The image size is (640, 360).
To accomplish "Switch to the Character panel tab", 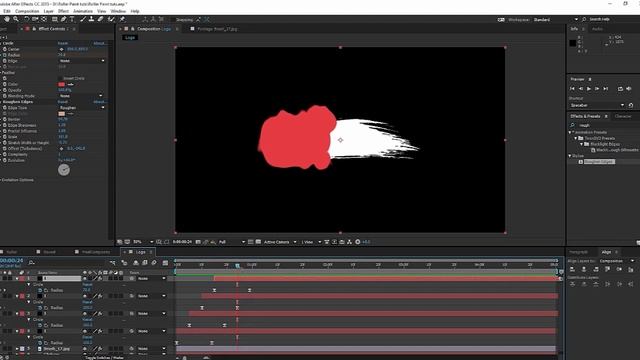I will coord(623,116).
